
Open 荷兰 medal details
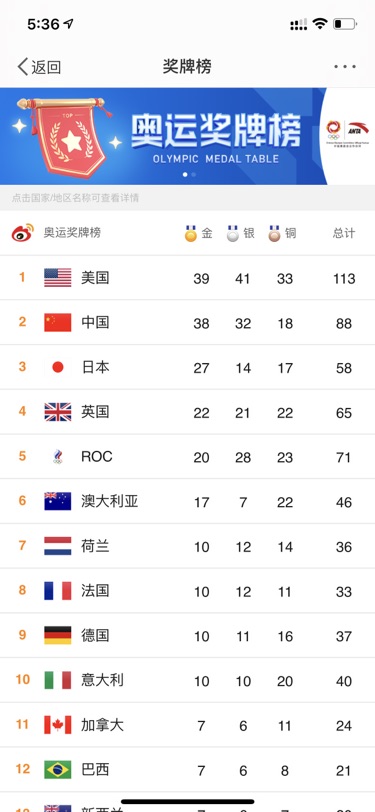[x=95, y=546]
